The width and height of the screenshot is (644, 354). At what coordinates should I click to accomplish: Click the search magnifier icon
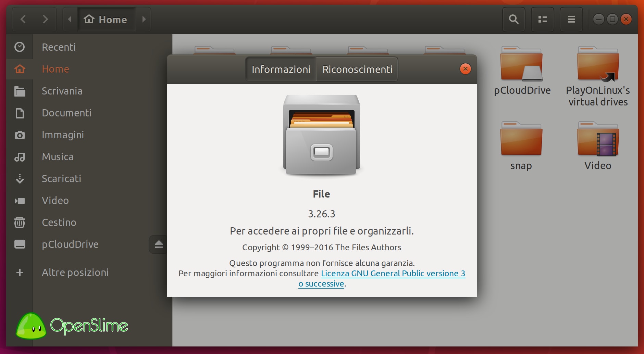pyautogui.click(x=513, y=19)
